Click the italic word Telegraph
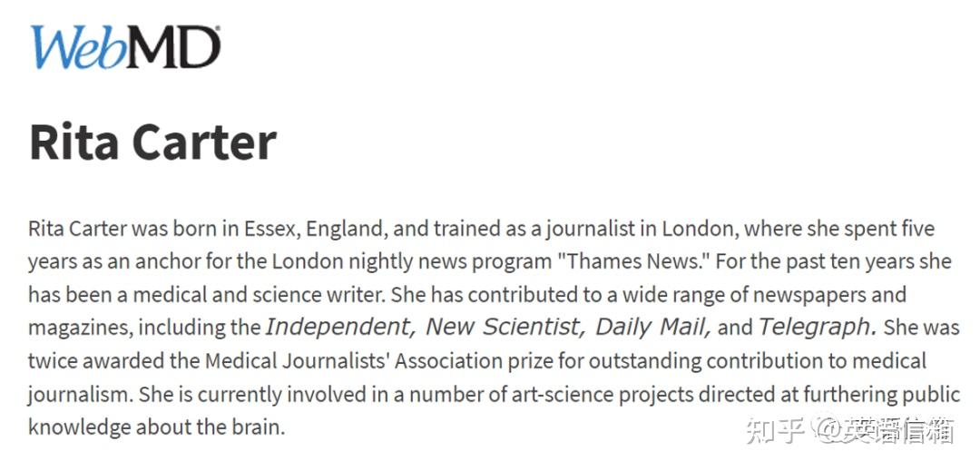The width and height of the screenshot is (980, 471). (x=818, y=327)
